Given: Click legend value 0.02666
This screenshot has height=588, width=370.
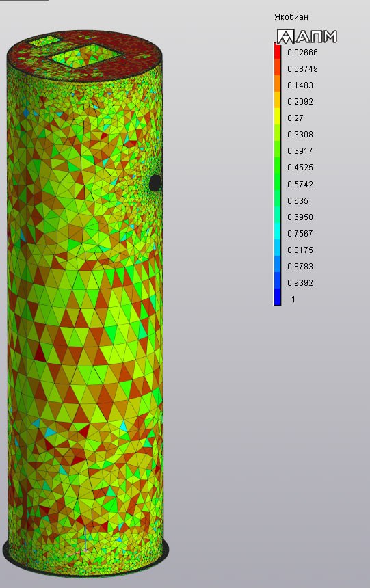Looking at the screenshot, I should 302,53.
